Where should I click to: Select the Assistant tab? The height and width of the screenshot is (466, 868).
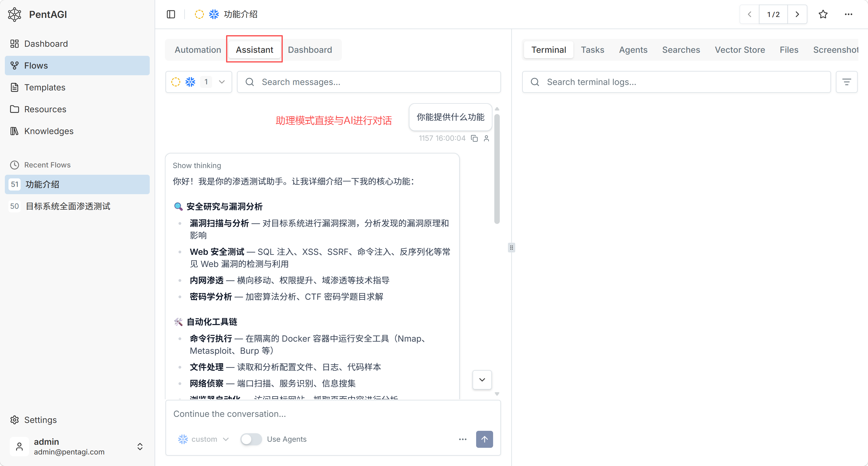tap(254, 50)
